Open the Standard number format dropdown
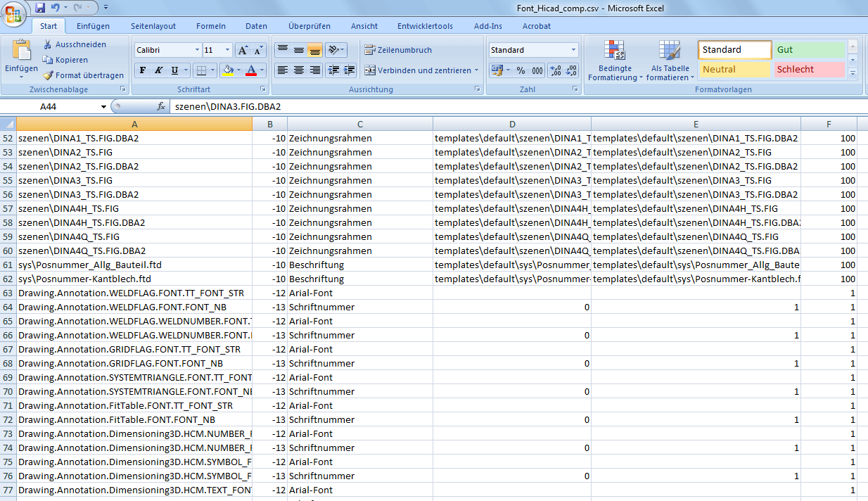This screenshot has height=501, width=868. pos(573,51)
